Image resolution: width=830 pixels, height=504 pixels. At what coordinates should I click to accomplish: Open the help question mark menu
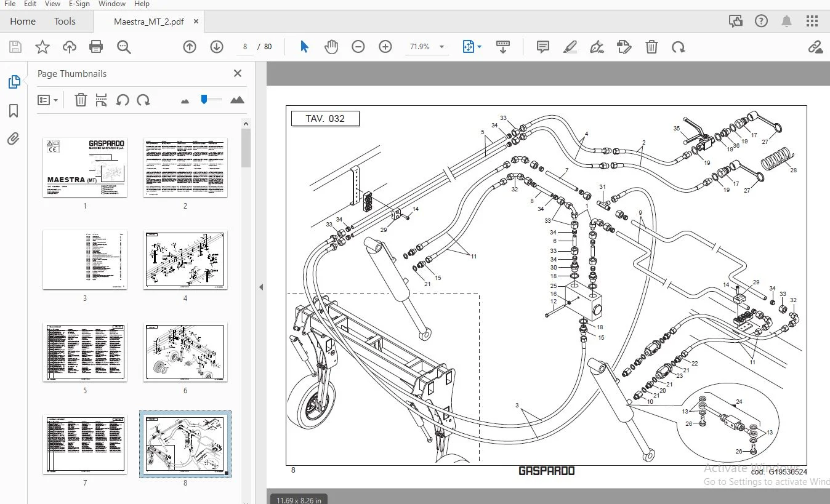pos(761,22)
